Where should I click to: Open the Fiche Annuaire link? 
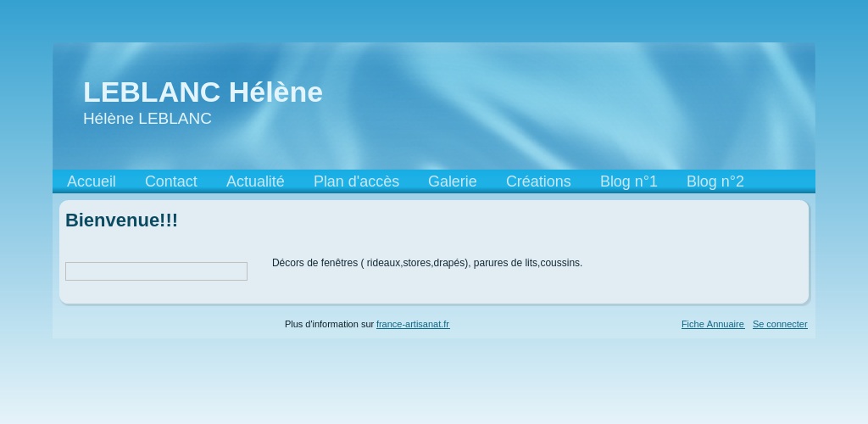point(713,325)
